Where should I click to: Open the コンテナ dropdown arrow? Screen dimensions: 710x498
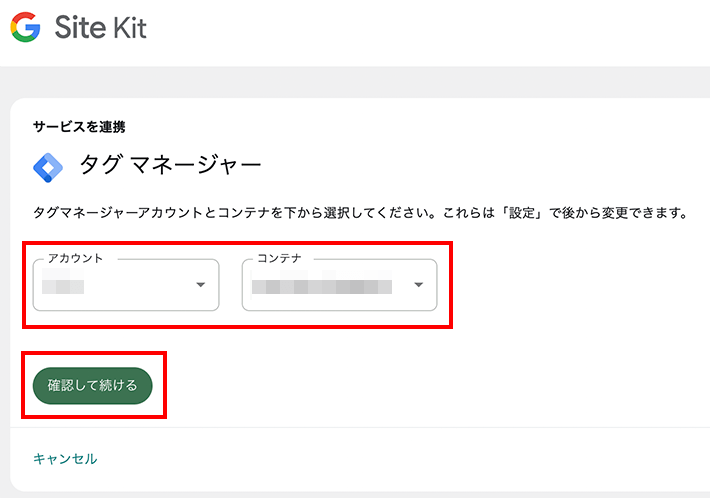419,285
